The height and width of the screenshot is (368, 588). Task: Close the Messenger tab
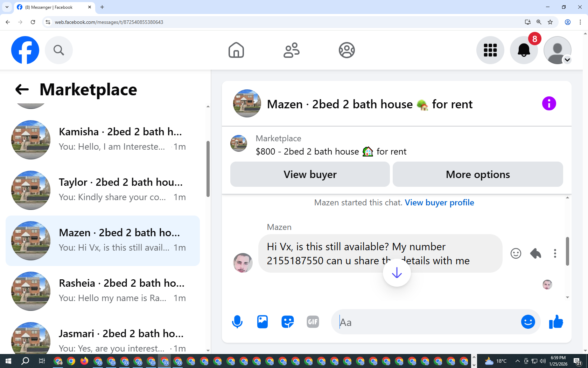90,7
